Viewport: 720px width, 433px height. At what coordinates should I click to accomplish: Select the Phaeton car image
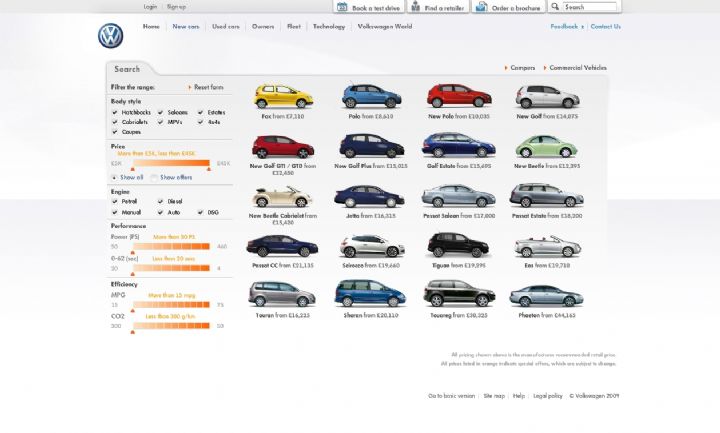(546, 296)
